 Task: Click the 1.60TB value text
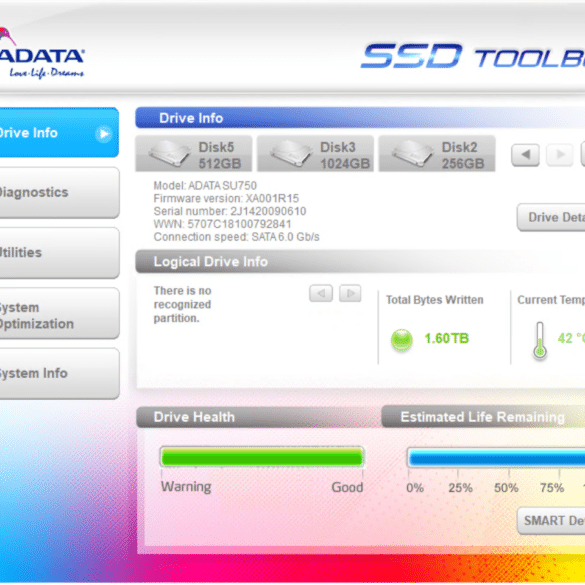click(447, 338)
